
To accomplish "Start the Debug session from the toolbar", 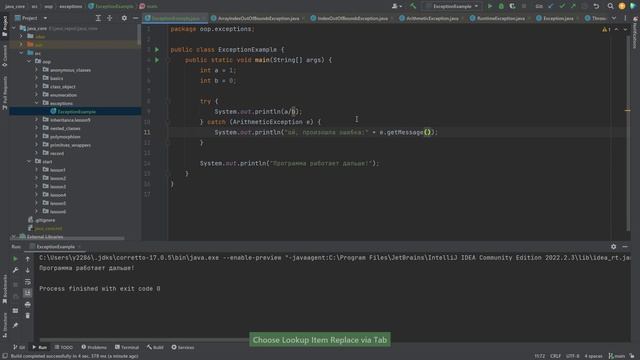I will (x=501, y=6).
